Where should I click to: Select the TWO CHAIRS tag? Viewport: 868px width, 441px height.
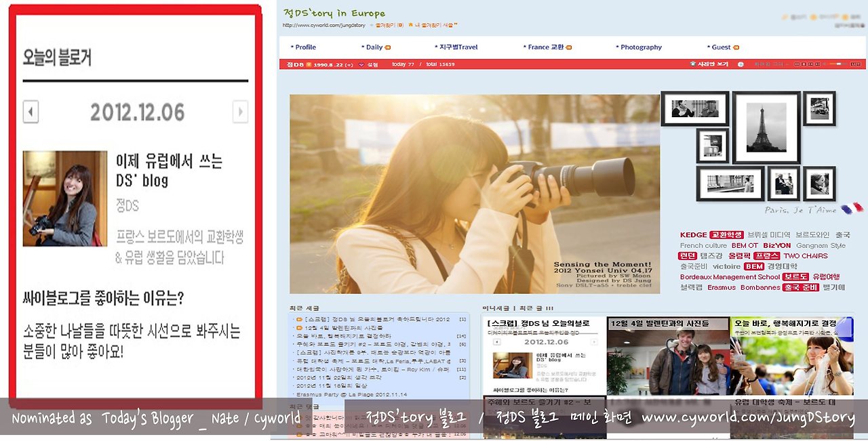tap(806, 256)
